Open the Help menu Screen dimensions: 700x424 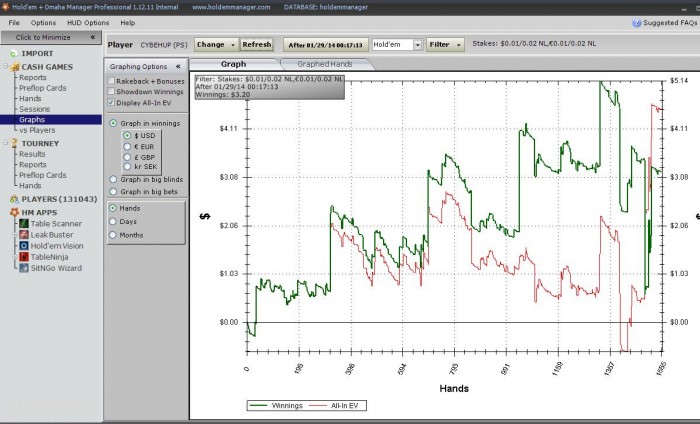click(x=128, y=23)
